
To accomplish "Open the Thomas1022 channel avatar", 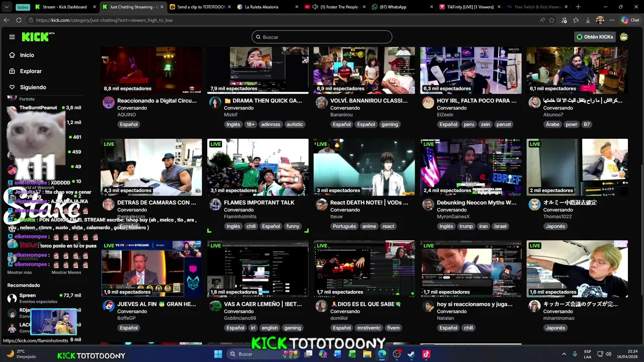I will pyautogui.click(x=534, y=205).
